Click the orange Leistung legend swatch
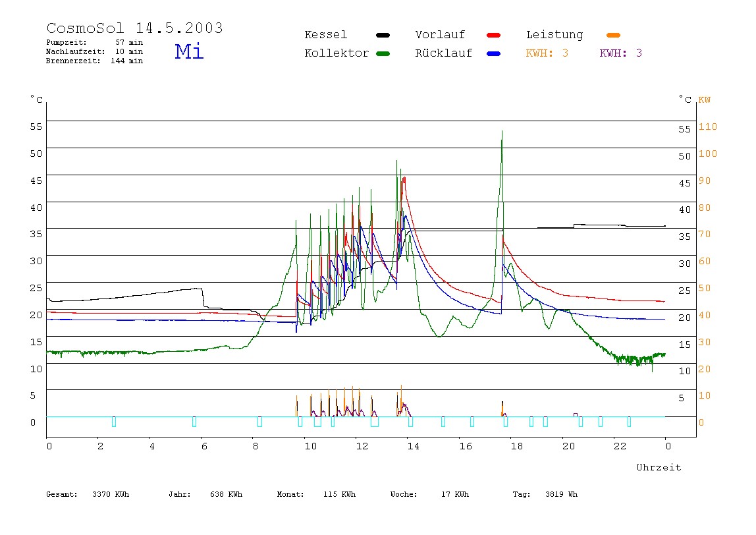756x535 pixels. tap(613, 35)
